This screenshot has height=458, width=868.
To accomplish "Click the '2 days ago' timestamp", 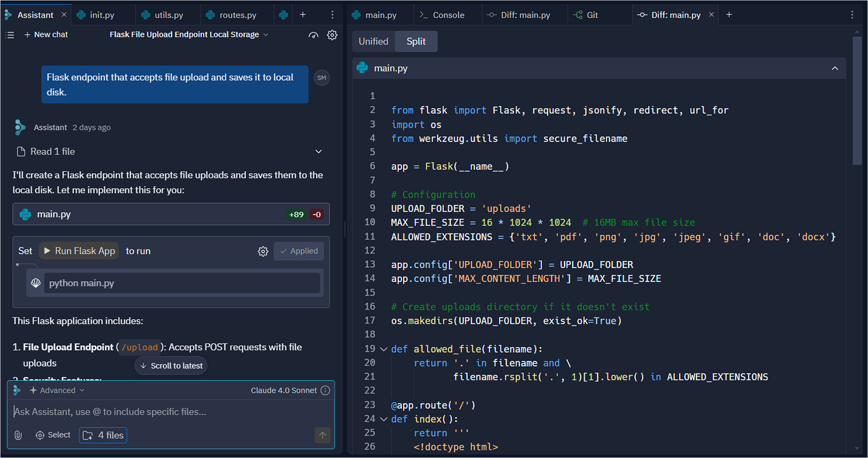I will point(91,128).
